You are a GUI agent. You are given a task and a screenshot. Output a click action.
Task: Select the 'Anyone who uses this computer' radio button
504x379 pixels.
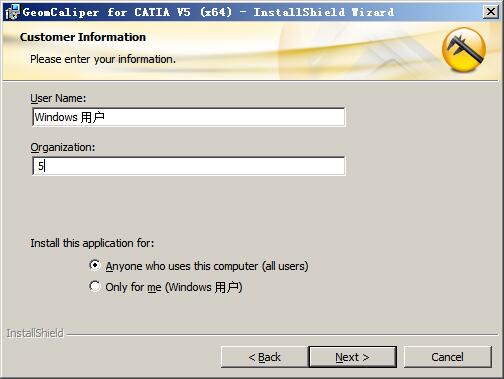(95, 265)
